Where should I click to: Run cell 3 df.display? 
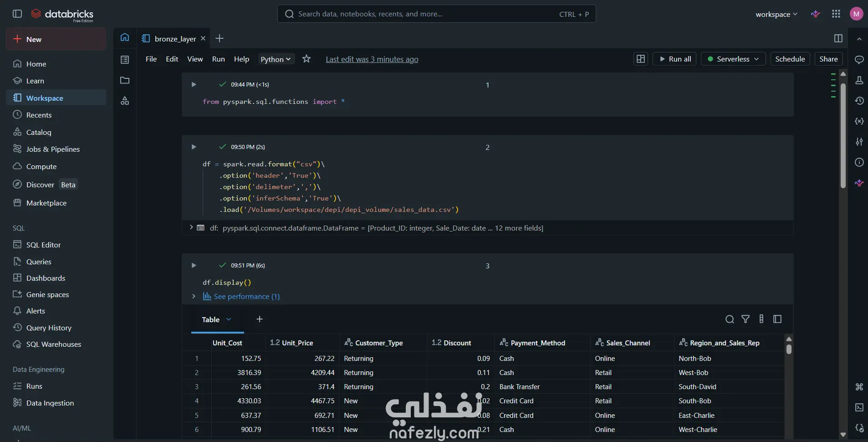[x=194, y=265]
